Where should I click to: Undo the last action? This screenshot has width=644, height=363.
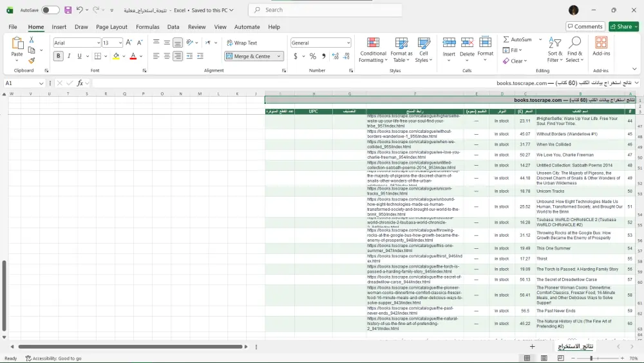coord(80,10)
